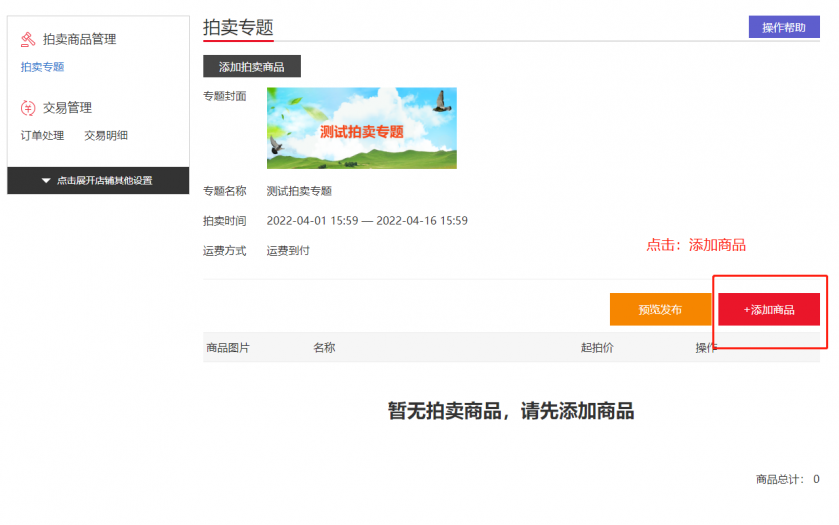Screen dimensions: 839x525
Task: Click the 暂无拍卖商品，请先添加商品 message
Action: click(511, 411)
